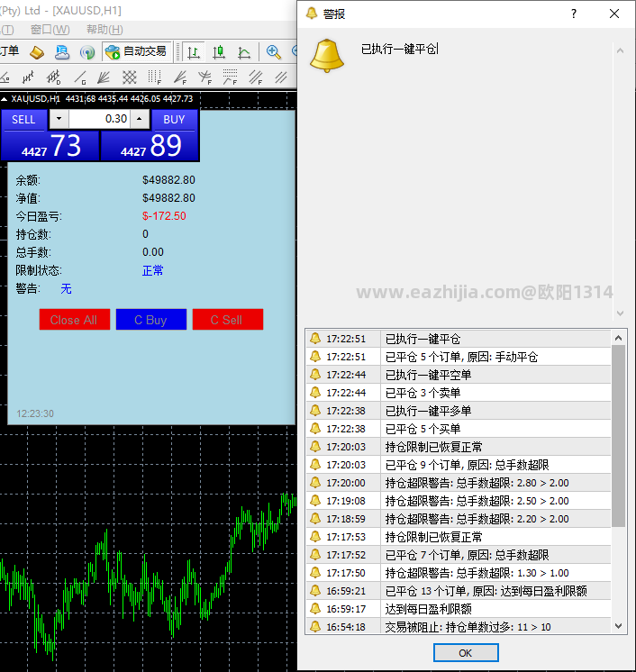Image resolution: width=636 pixels, height=672 pixels.
Task: Select the Fibonacci channel tool
Action: coord(256,77)
